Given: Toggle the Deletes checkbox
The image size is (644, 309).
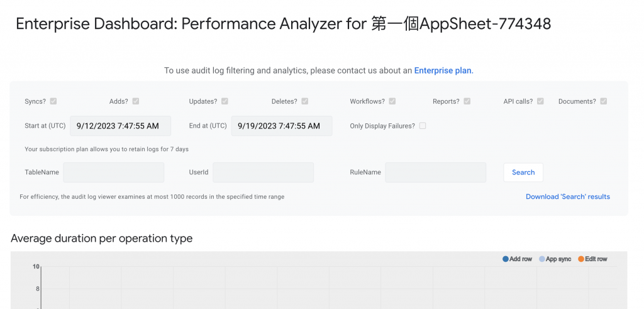Looking at the screenshot, I should click(304, 101).
